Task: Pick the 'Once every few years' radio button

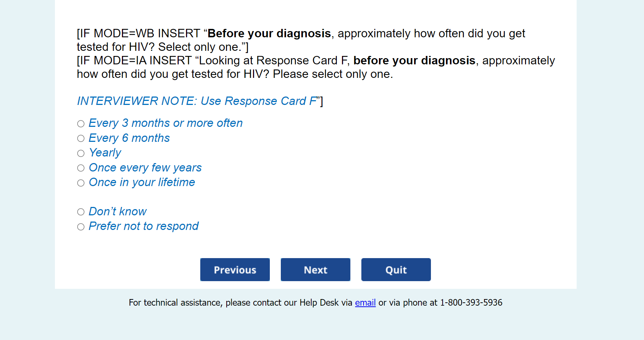Action: tap(81, 168)
